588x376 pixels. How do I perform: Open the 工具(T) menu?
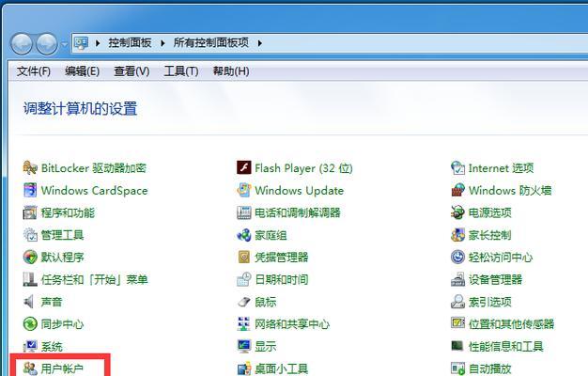tap(181, 70)
